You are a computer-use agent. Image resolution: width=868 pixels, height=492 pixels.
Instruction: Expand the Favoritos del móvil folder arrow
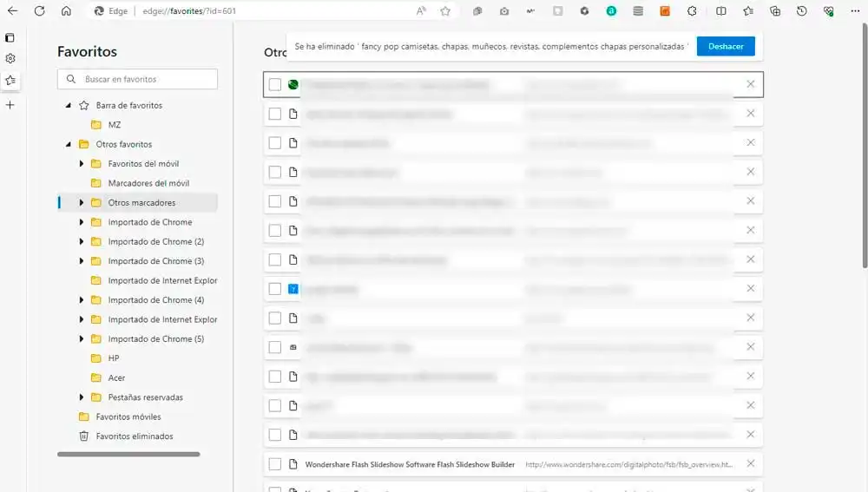pyautogui.click(x=82, y=164)
